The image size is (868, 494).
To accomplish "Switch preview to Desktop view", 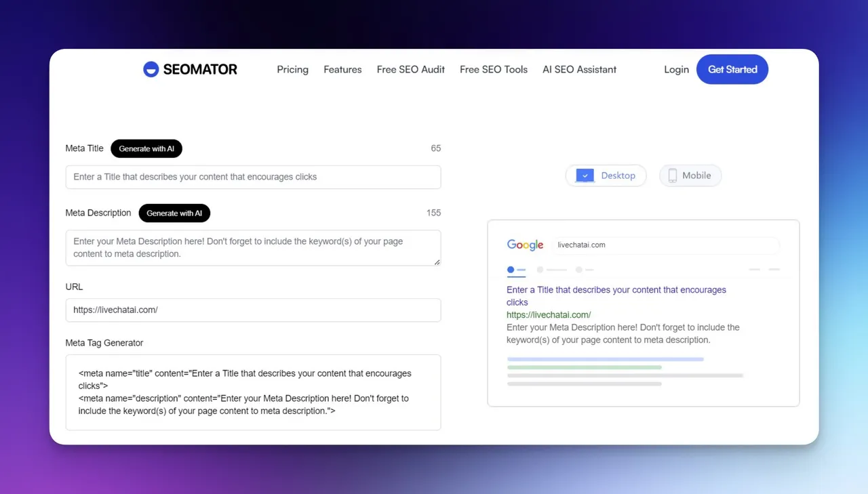I will coord(606,176).
